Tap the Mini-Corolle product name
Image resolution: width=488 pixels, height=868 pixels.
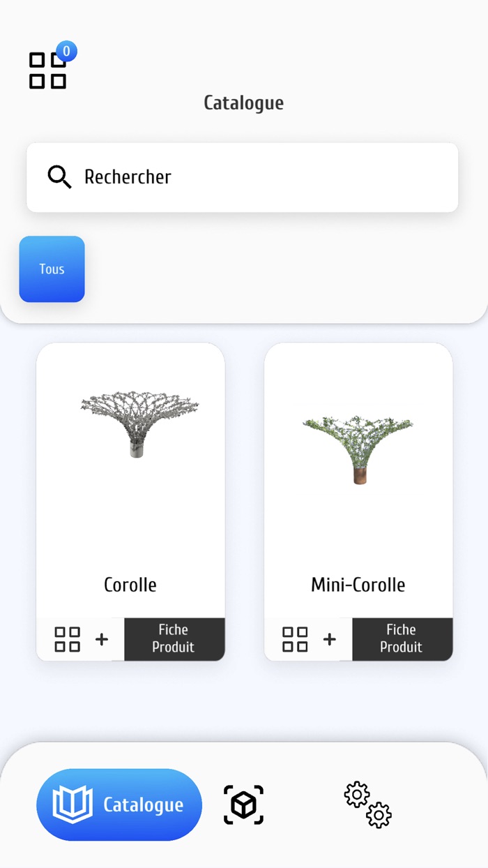pos(358,585)
